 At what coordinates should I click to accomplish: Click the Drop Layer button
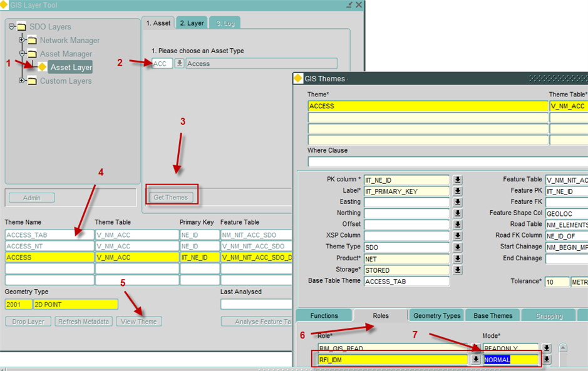(28, 322)
